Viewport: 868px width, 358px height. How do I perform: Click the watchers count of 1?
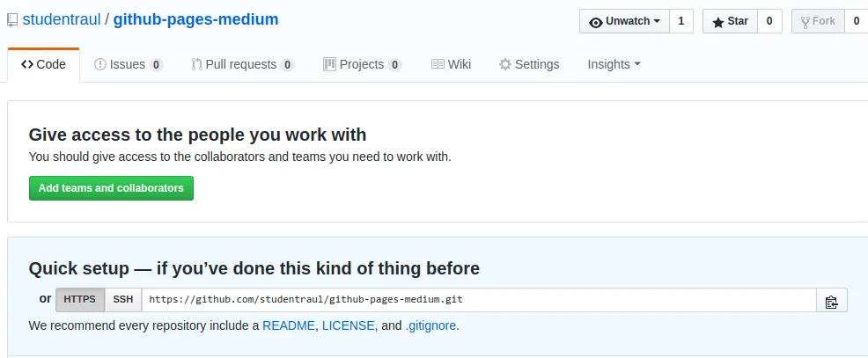coord(681,21)
